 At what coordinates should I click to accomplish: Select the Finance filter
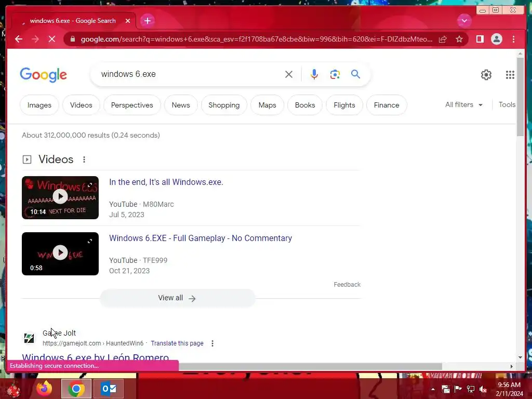[x=387, y=105]
